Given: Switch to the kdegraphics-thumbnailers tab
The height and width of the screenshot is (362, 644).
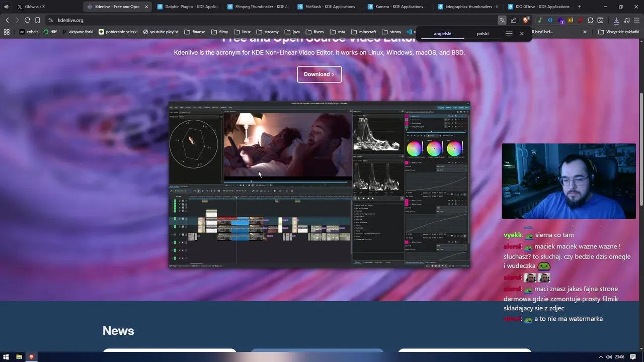Looking at the screenshot, I should click(467, 7).
